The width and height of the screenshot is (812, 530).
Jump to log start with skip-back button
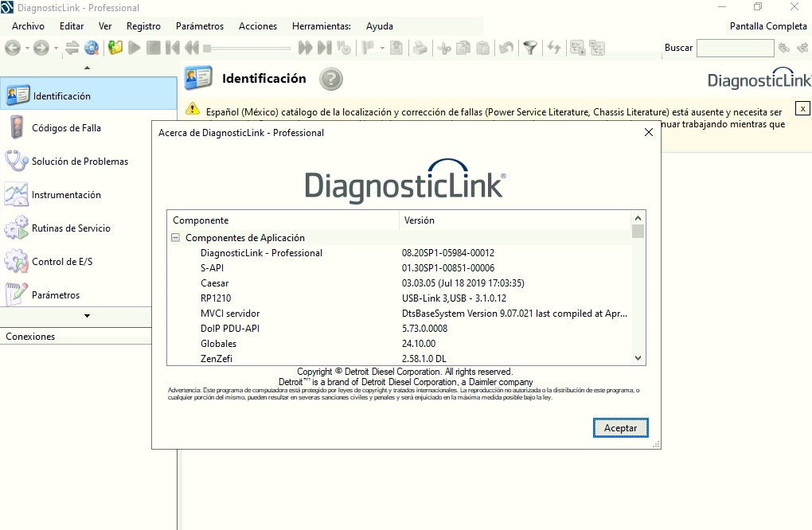pos(173,48)
